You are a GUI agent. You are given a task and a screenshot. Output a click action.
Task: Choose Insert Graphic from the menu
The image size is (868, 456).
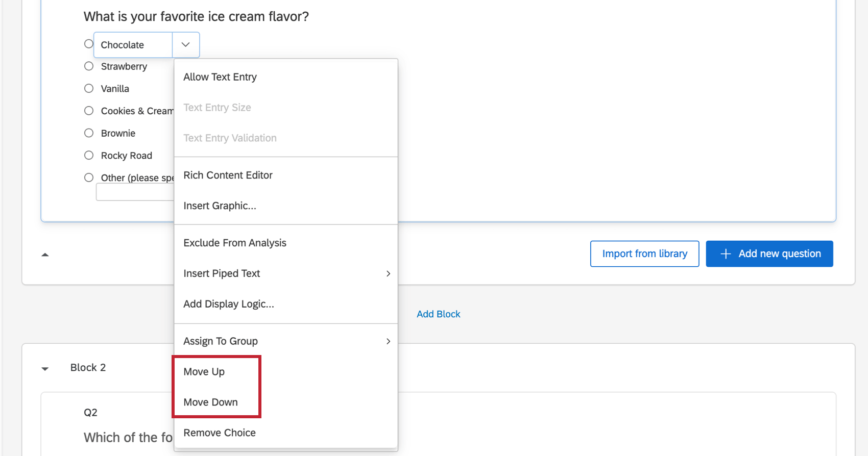click(x=220, y=206)
